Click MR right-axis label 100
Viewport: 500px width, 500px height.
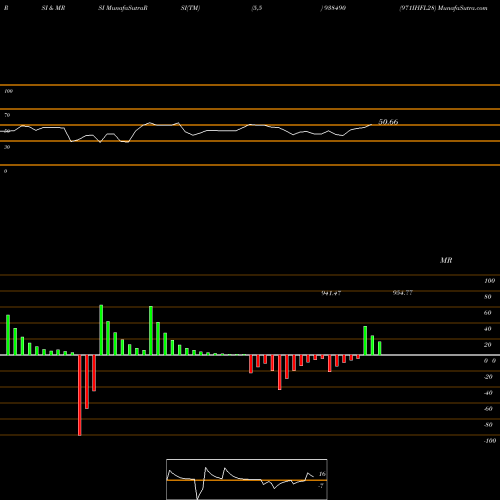(x=489, y=281)
